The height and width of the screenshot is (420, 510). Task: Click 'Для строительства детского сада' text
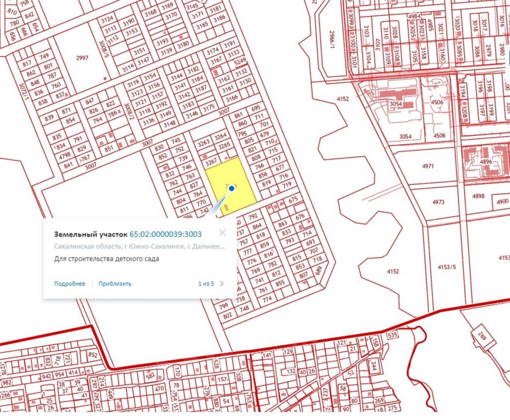pyautogui.click(x=107, y=259)
